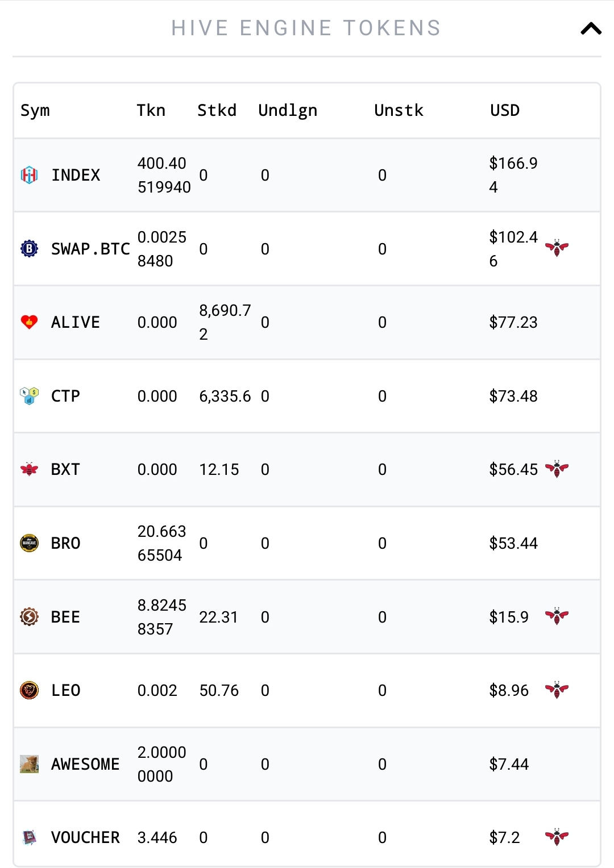Sort by the Stkd column header

coord(217,110)
